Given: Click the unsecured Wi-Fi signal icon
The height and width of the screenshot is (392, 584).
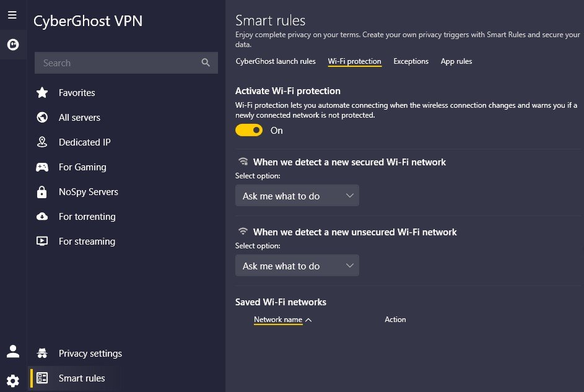Looking at the screenshot, I should coord(243,231).
